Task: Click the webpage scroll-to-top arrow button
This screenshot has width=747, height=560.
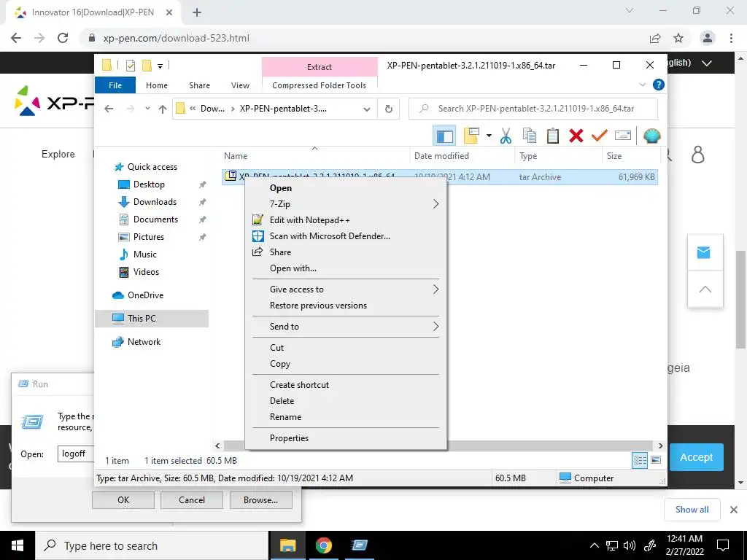Action: click(705, 289)
